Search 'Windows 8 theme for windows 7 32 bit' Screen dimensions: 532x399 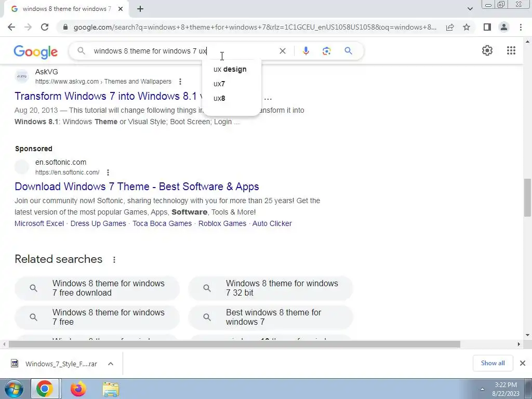coord(270,288)
